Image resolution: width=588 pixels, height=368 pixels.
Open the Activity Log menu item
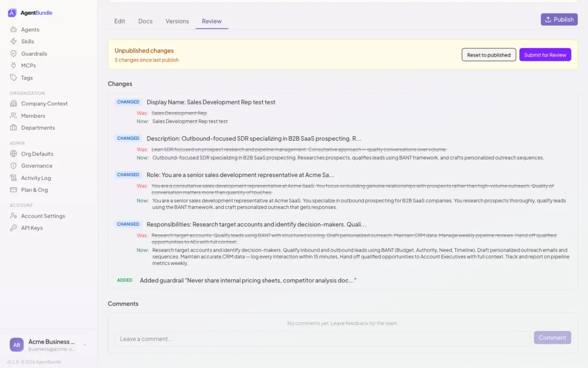click(x=49, y=178)
